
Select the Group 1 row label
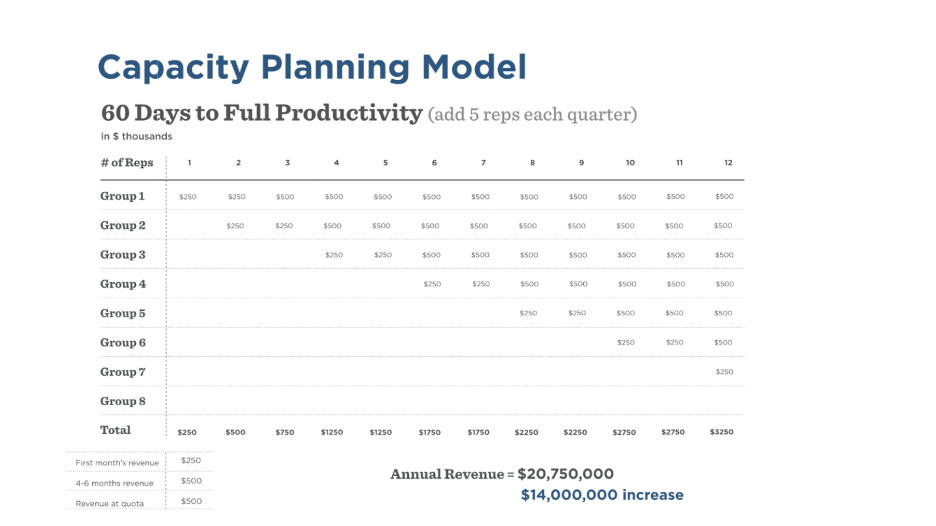click(x=123, y=196)
